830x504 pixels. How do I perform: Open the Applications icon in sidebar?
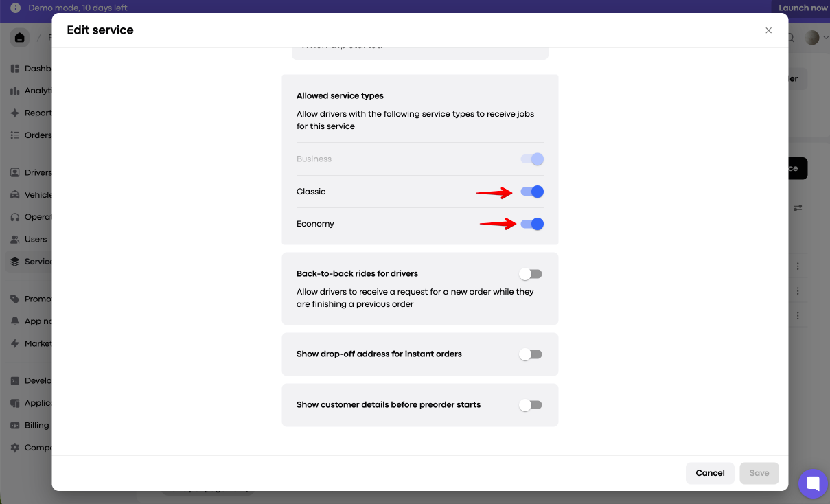(15, 403)
